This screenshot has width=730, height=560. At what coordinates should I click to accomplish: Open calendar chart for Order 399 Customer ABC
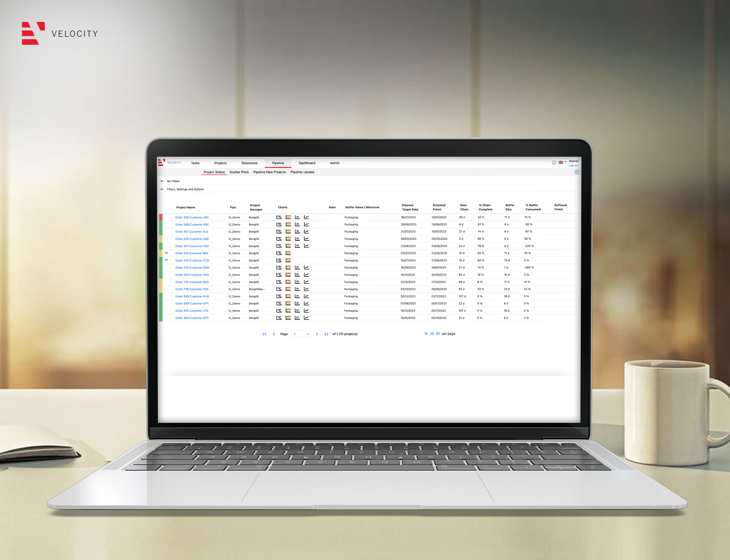tap(297, 224)
